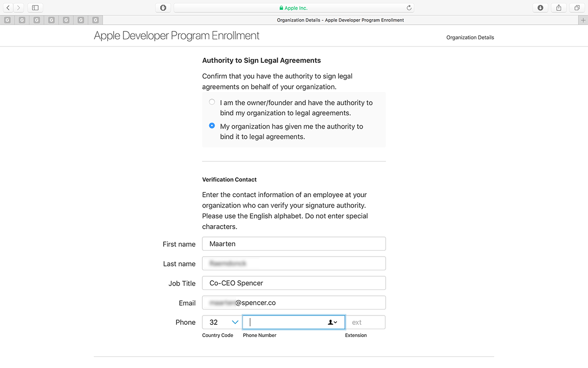Click the shield extension button in the toolbar
Viewport: 588px width, 368px height.
coord(163,8)
